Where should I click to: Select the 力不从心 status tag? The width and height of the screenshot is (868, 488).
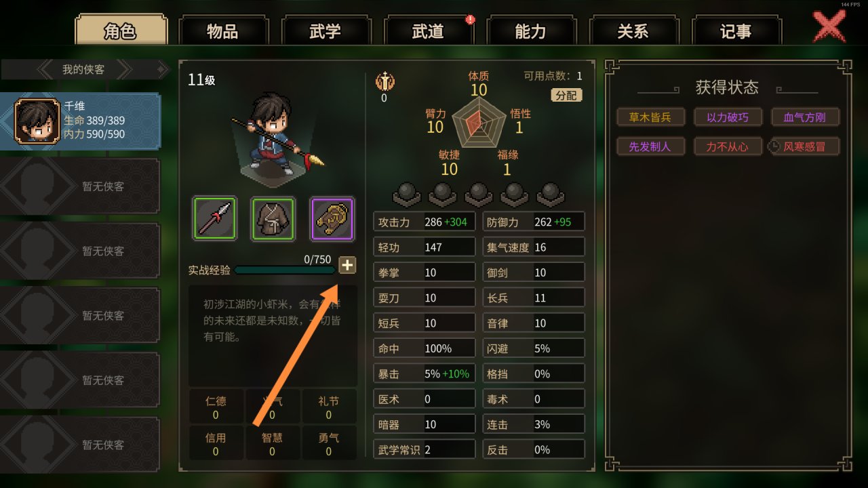(x=728, y=146)
